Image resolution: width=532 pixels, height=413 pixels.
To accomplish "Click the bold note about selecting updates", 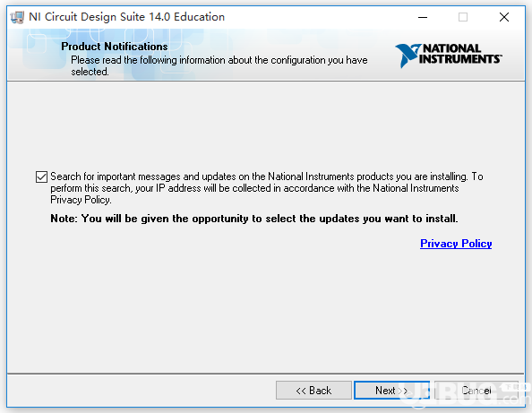I will click(x=254, y=219).
